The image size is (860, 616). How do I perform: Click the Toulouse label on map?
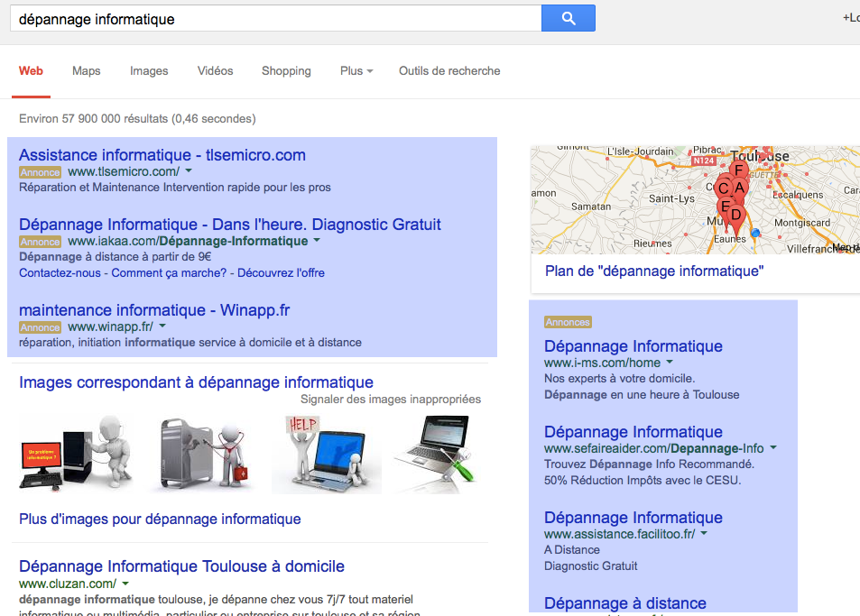pyautogui.click(x=760, y=156)
